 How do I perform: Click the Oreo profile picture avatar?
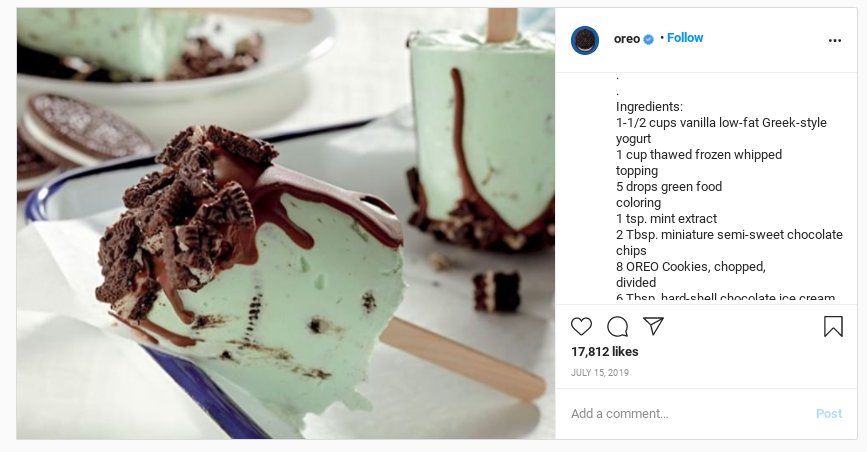[585, 40]
